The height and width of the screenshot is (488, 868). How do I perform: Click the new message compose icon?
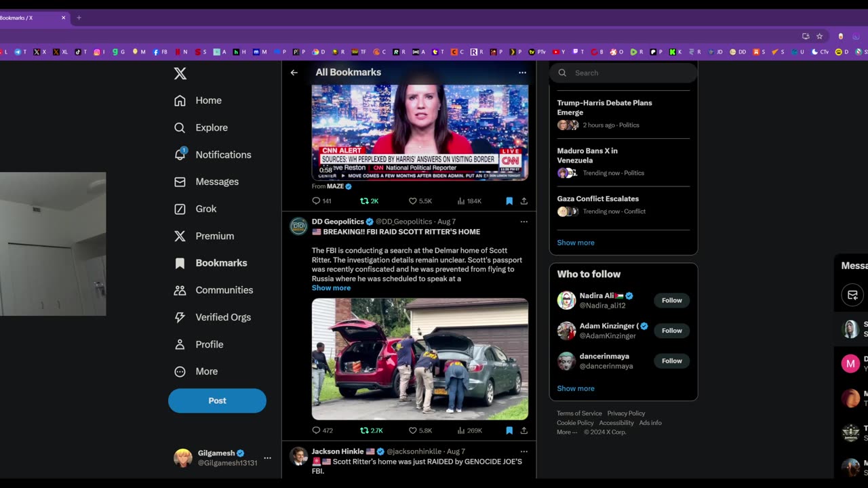[852, 295]
